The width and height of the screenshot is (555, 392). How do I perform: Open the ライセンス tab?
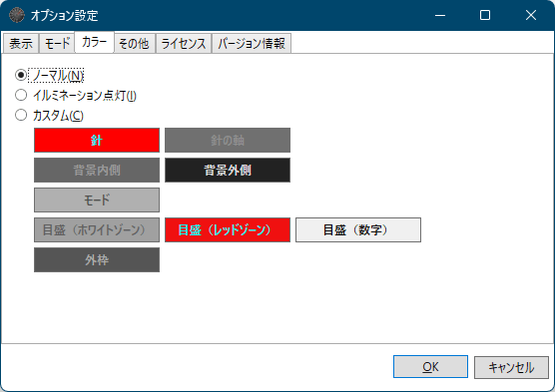(x=184, y=44)
